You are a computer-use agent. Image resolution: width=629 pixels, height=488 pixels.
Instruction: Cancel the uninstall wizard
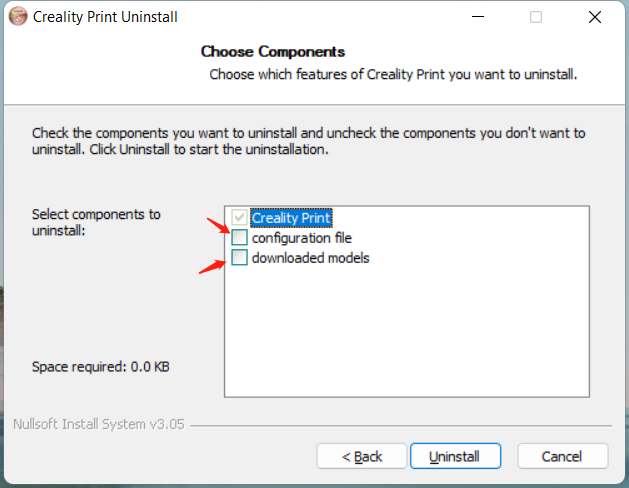coord(563,456)
